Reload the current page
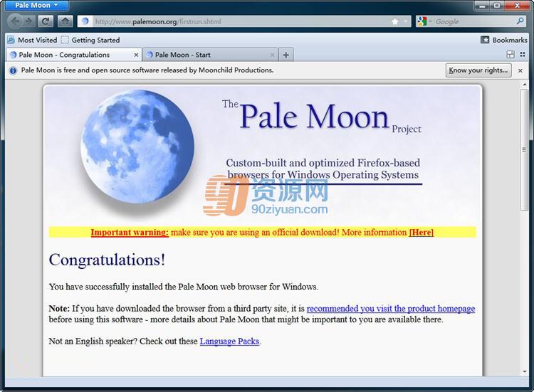Screen dimensions: 534x392 [45, 21]
